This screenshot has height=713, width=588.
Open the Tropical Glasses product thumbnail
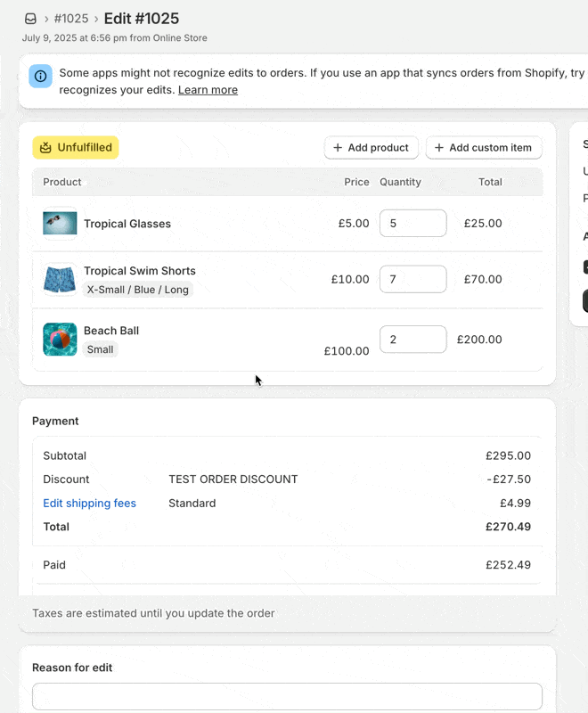click(x=60, y=224)
